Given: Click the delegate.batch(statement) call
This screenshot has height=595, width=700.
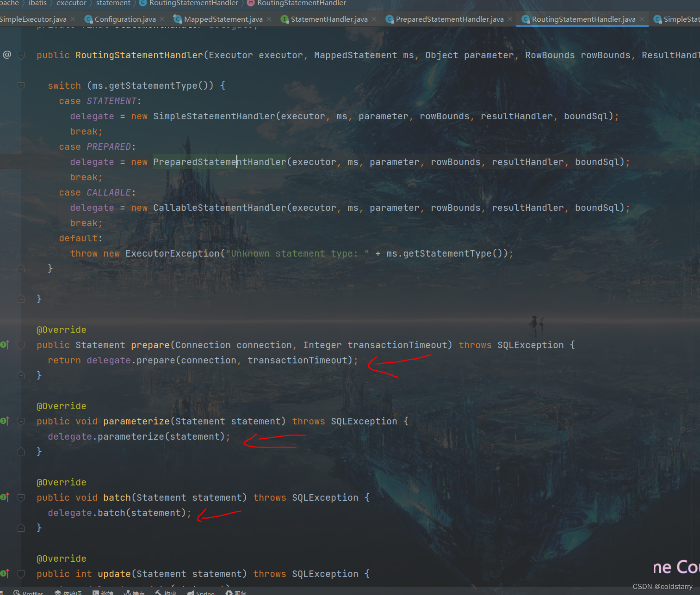Looking at the screenshot, I should pos(117,513).
